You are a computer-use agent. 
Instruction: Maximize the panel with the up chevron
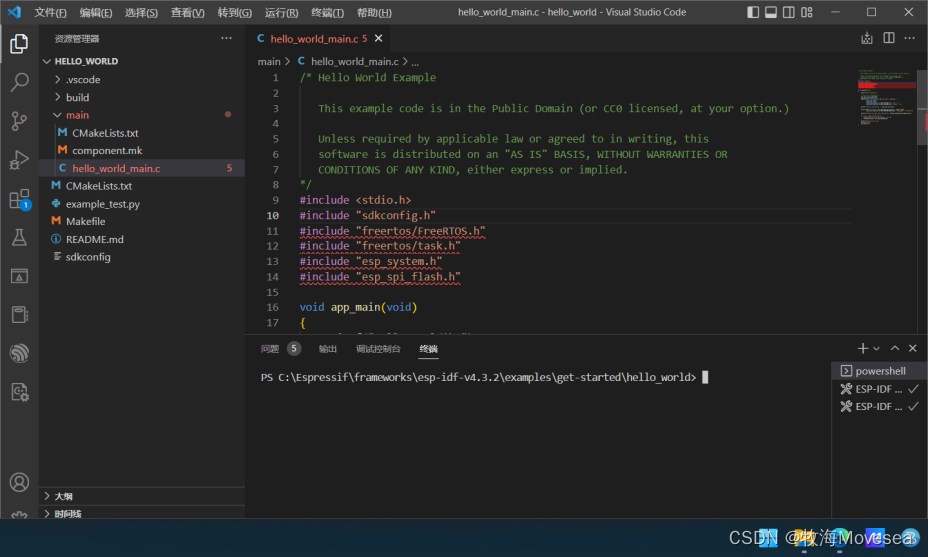click(895, 348)
